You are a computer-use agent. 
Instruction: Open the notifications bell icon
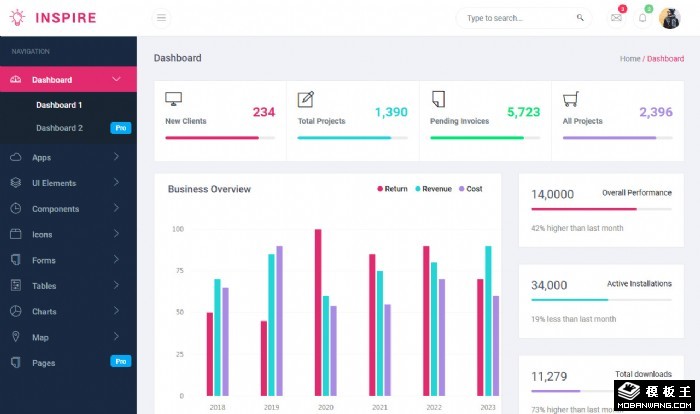(643, 18)
